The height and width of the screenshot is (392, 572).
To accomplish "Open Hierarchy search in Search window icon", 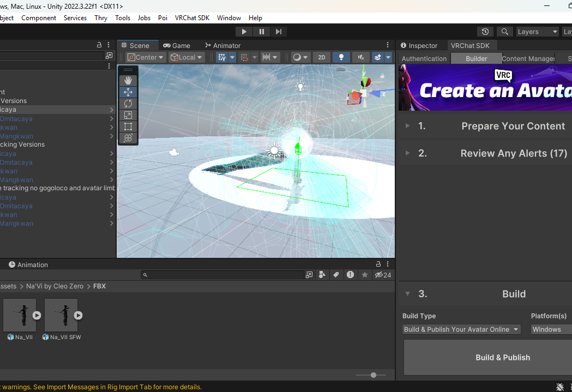I will pos(109,56).
